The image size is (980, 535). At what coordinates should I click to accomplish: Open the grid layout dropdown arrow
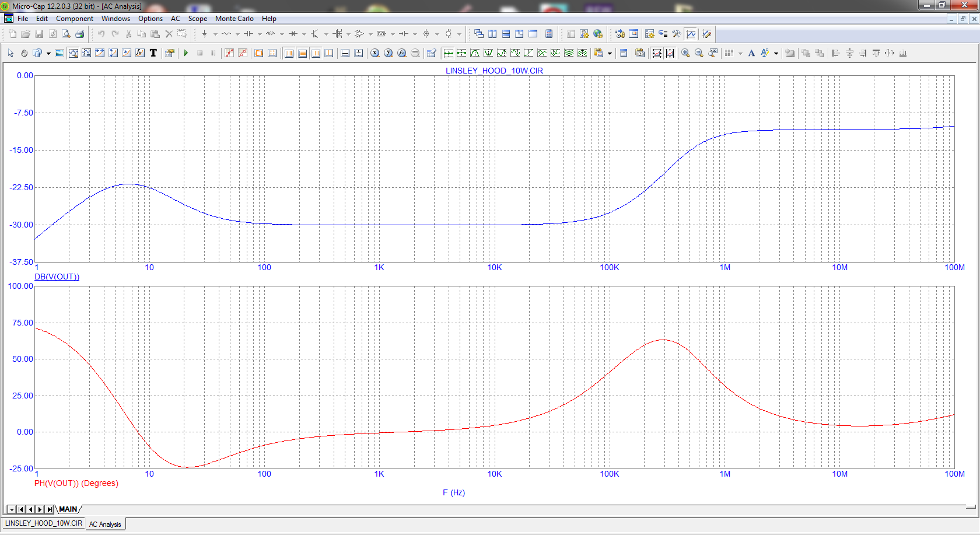[740, 53]
